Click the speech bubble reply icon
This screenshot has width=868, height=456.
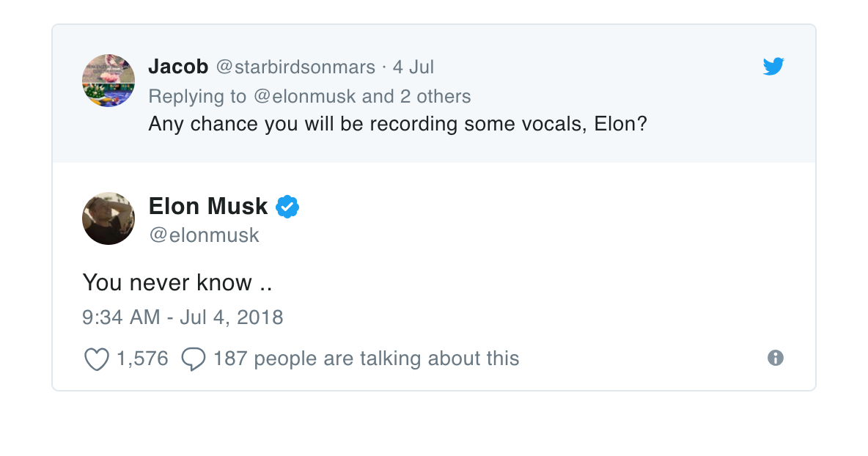tap(194, 358)
